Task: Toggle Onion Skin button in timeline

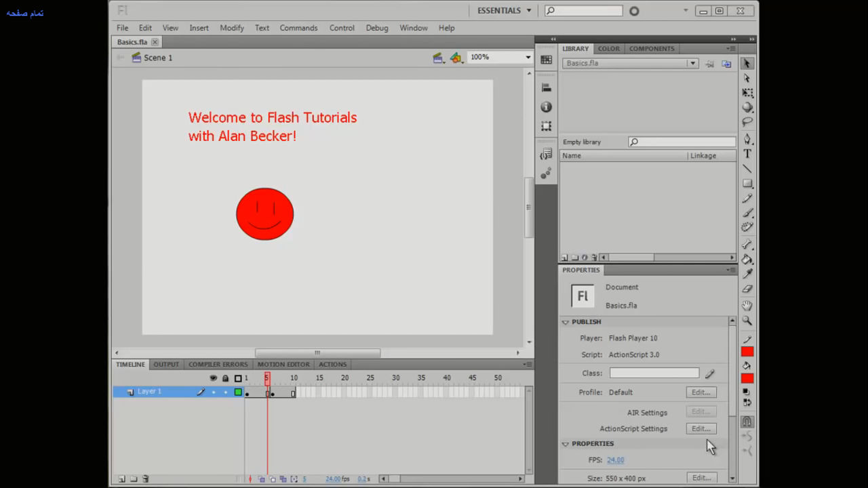Action: [262, 479]
